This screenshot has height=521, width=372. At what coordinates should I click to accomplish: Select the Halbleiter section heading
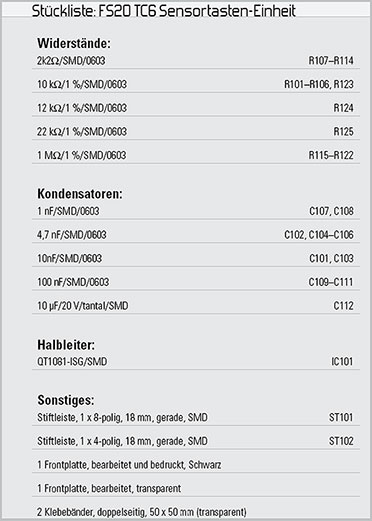[66, 345]
